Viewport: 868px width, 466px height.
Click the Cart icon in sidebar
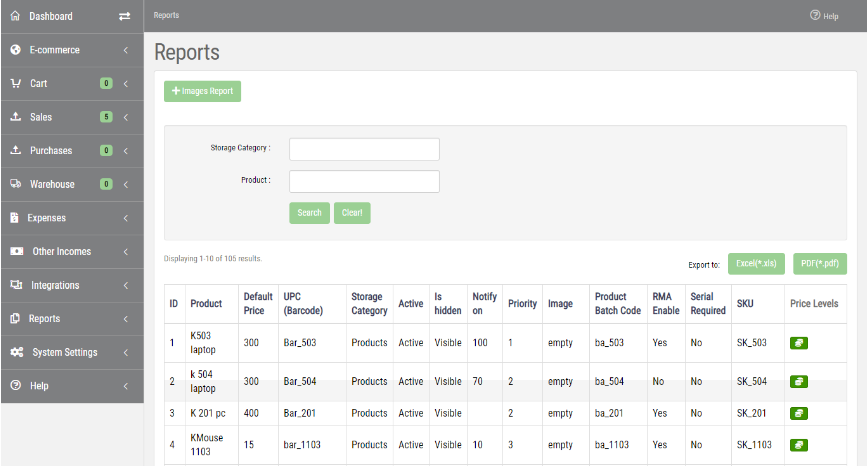click(15, 84)
